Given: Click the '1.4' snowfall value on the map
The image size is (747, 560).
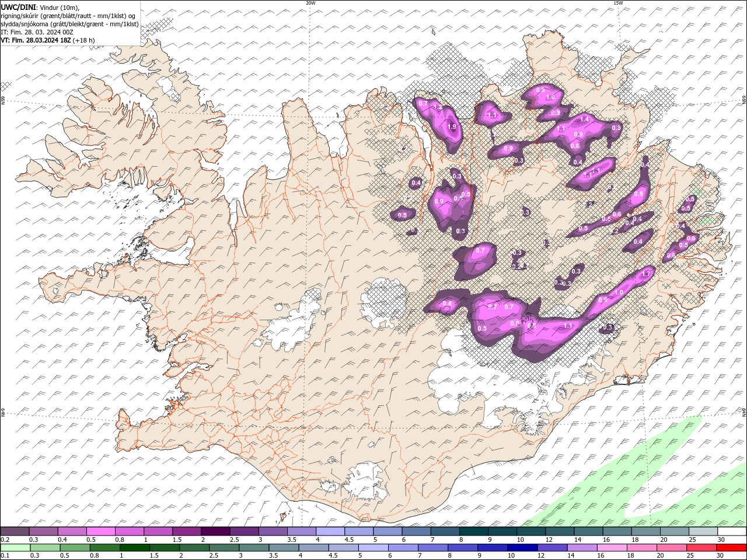Looking at the screenshot, I should (x=585, y=119).
